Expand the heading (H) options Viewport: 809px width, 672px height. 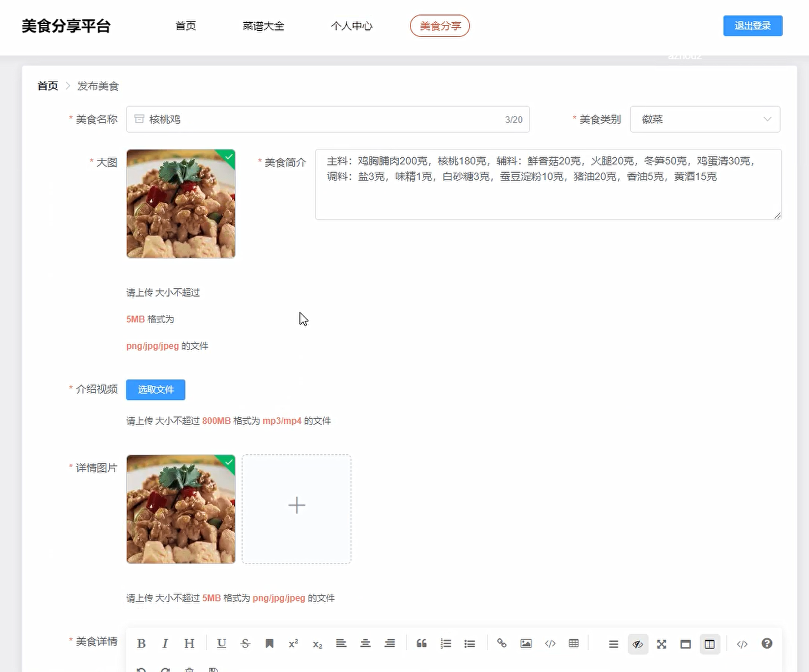point(189,644)
